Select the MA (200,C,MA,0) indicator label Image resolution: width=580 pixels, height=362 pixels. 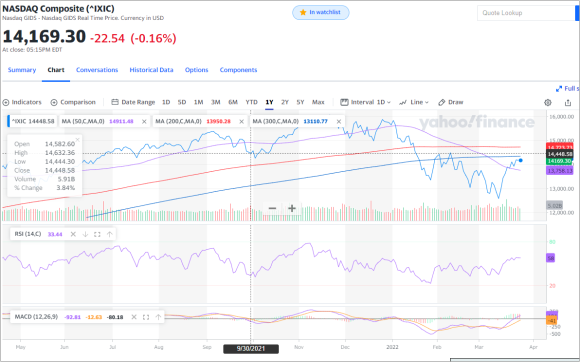(x=178, y=121)
